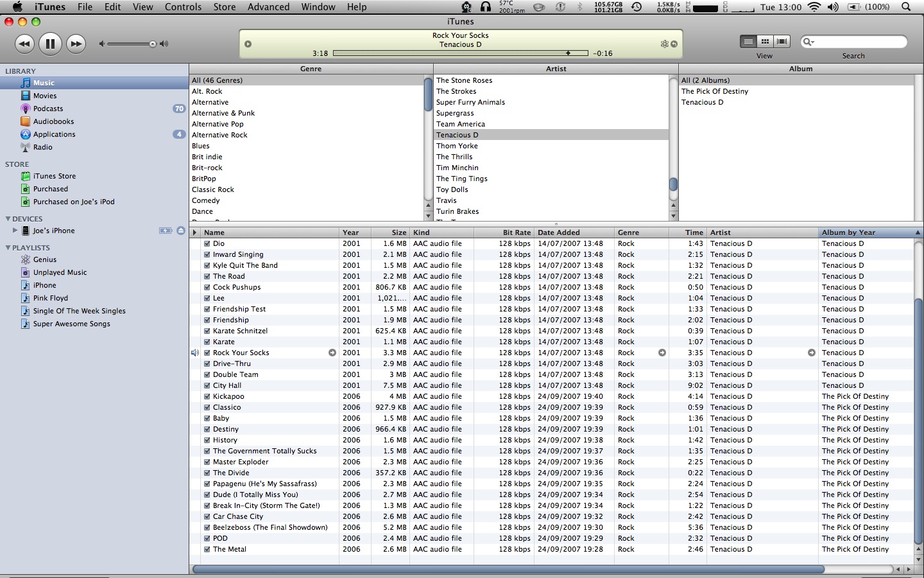Sort songs by the Date Added column
Viewport: 924px width, 578px height.
point(574,232)
